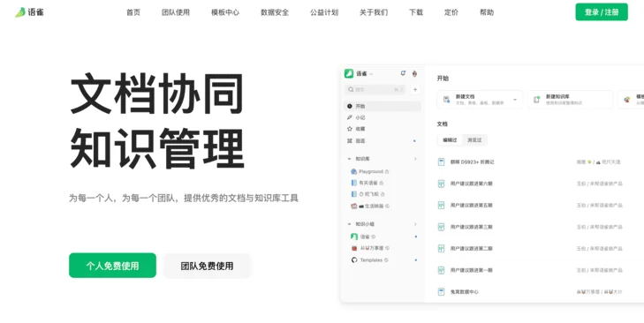Click the sheet icon for 用户建议跟进第六期

pyautogui.click(x=441, y=184)
